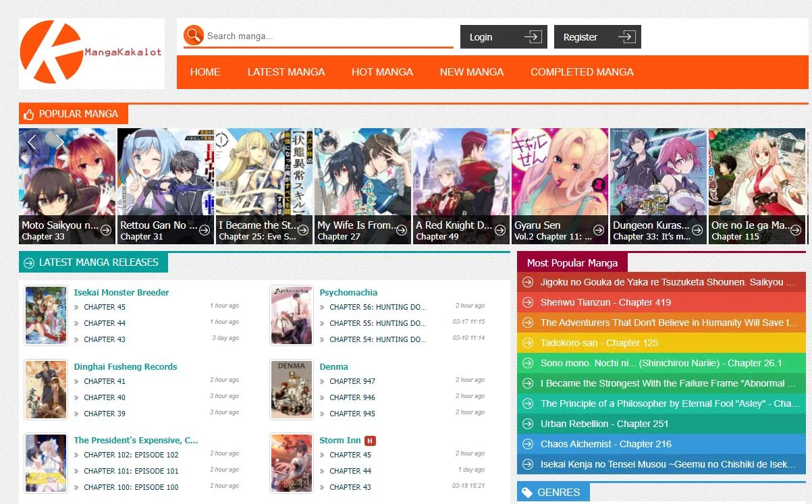The height and width of the screenshot is (504, 812).
Task: Click the orange search magnifier icon
Action: pos(194,35)
